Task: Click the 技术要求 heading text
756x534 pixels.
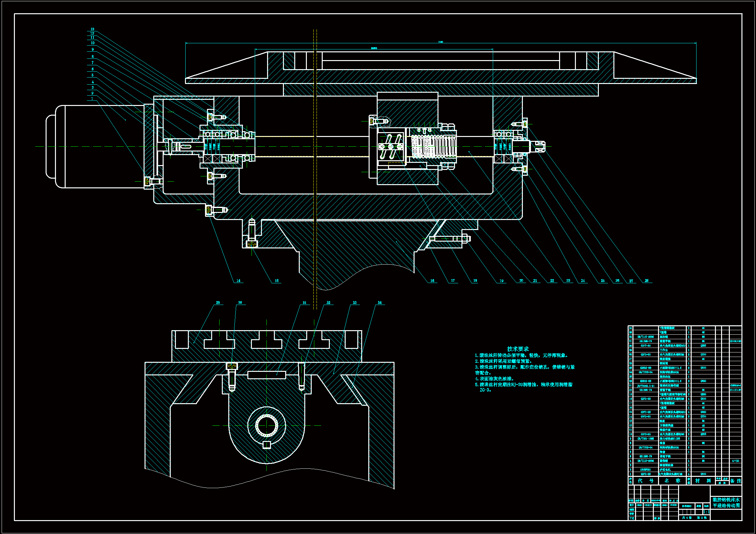Action: (518, 349)
